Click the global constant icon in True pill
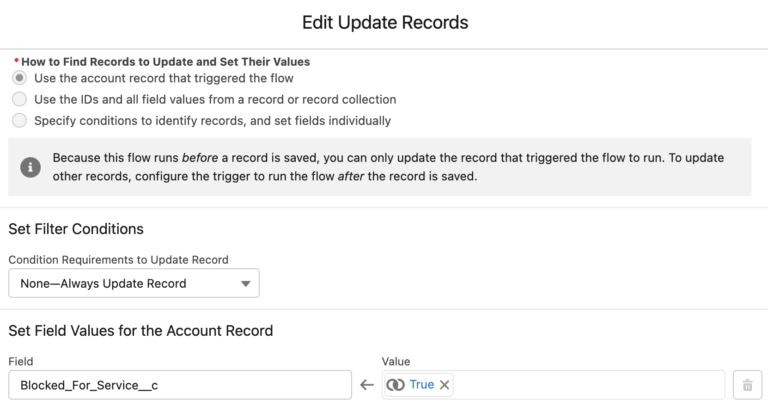This screenshot has height=407, width=768. coord(395,385)
